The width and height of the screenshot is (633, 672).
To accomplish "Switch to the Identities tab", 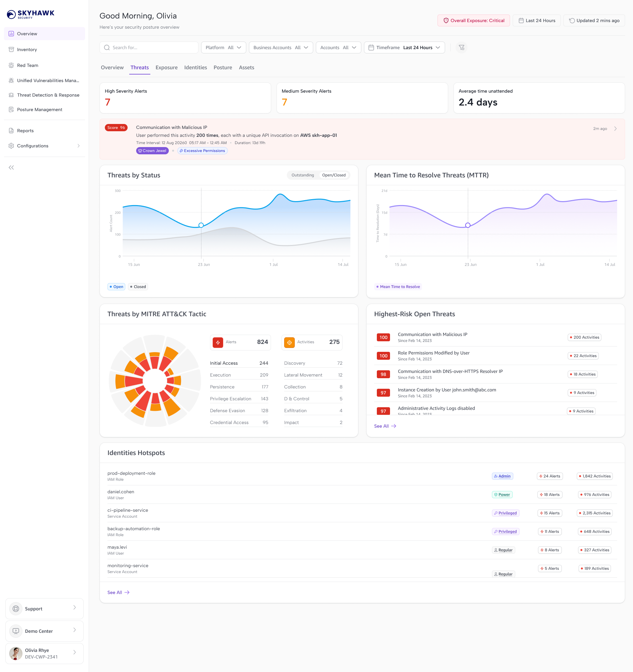I will 196,68.
